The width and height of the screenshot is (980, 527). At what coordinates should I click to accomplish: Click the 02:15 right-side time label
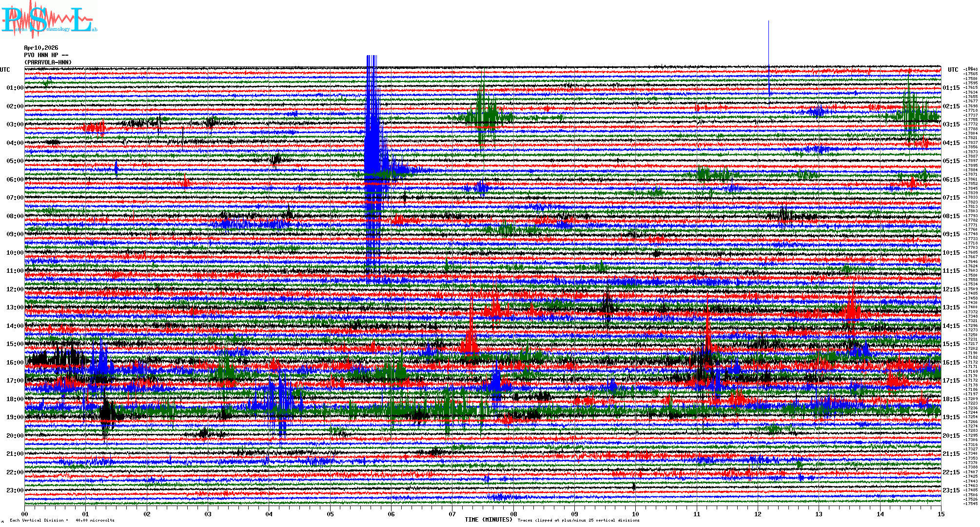951,106
